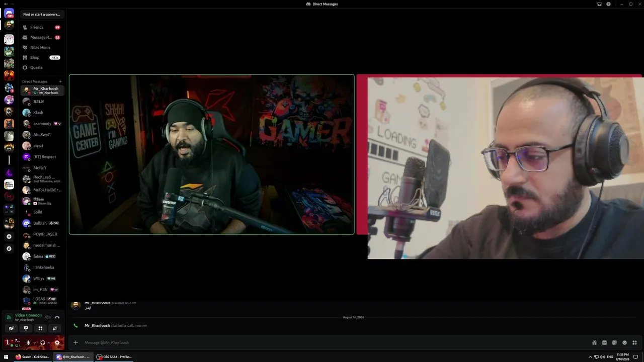The width and height of the screenshot is (644, 362).
Task: Open the Shop page
Action: 42,57
